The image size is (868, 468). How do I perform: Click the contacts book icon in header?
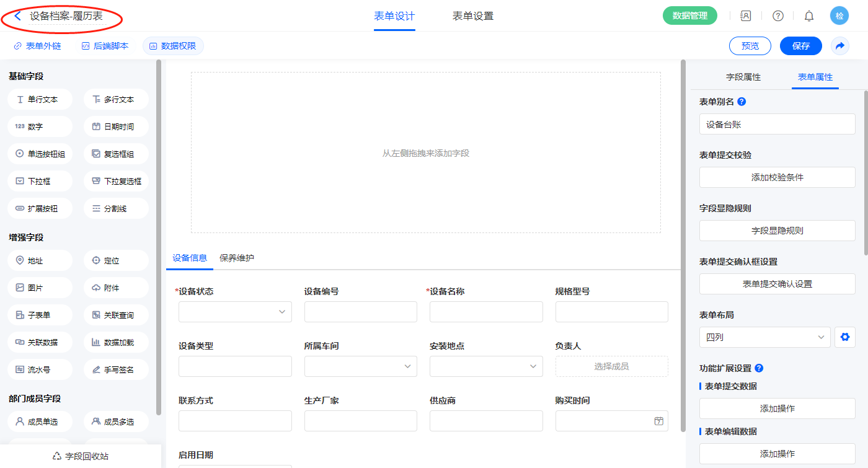pos(746,16)
